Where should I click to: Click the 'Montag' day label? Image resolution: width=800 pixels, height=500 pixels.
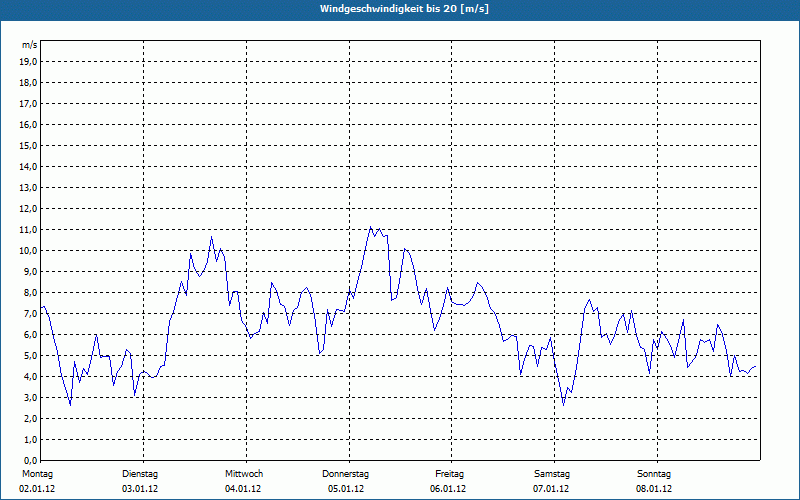click(37, 474)
